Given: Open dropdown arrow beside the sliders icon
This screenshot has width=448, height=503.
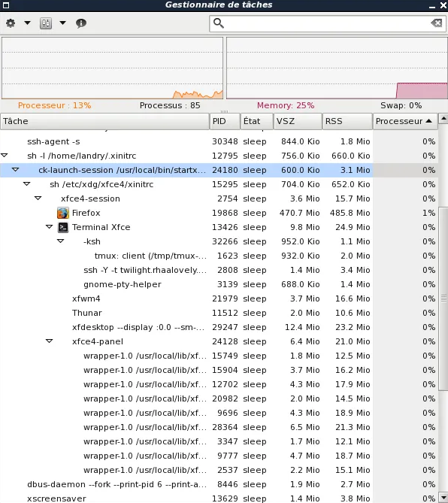Looking at the screenshot, I should click(x=63, y=23).
